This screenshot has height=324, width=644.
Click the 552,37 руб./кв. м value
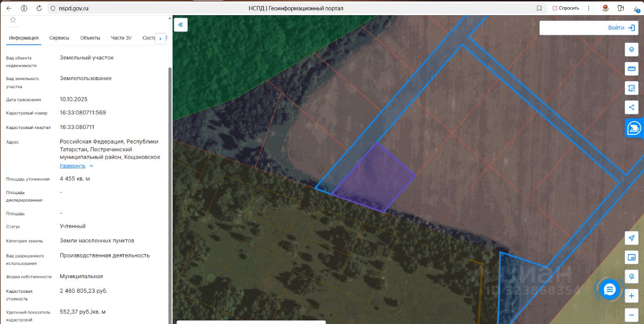[x=83, y=312]
